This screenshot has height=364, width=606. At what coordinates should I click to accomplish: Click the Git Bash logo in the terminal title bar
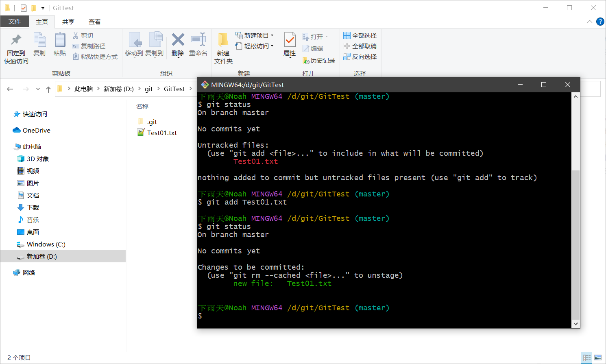(x=205, y=85)
